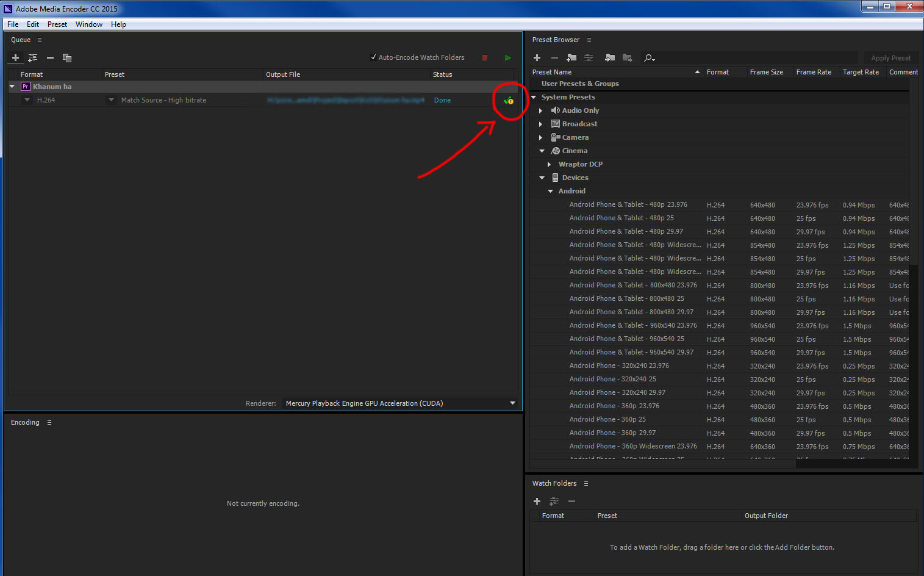The image size is (924, 576).
Task: Open the Watch Folders panel menu
Action: pyautogui.click(x=586, y=484)
